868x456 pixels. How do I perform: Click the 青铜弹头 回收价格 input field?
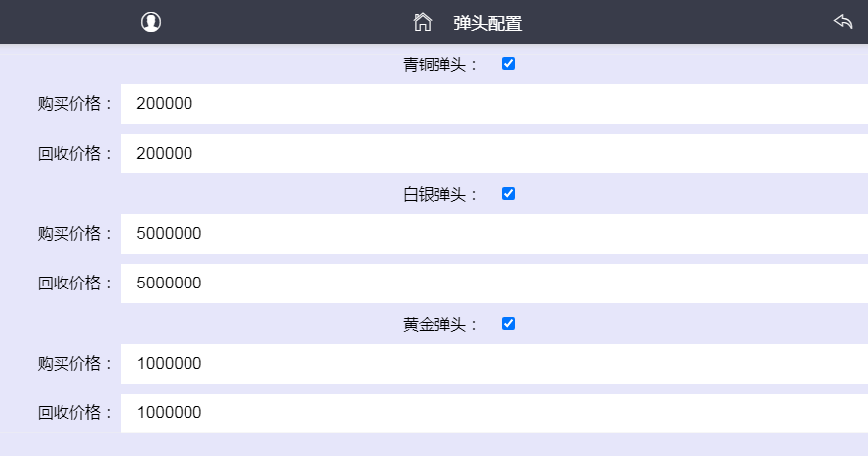[x=494, y=154]
